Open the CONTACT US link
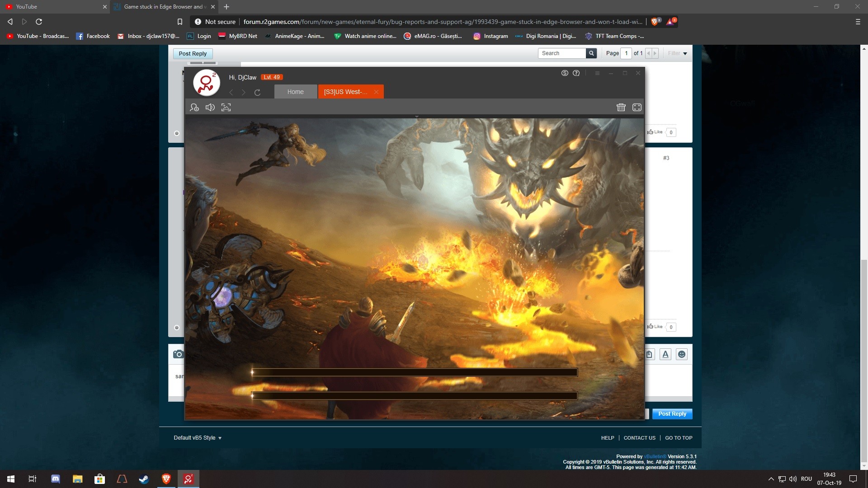The height and width of the screenshot is (488, 868). (x=639, y=438)
